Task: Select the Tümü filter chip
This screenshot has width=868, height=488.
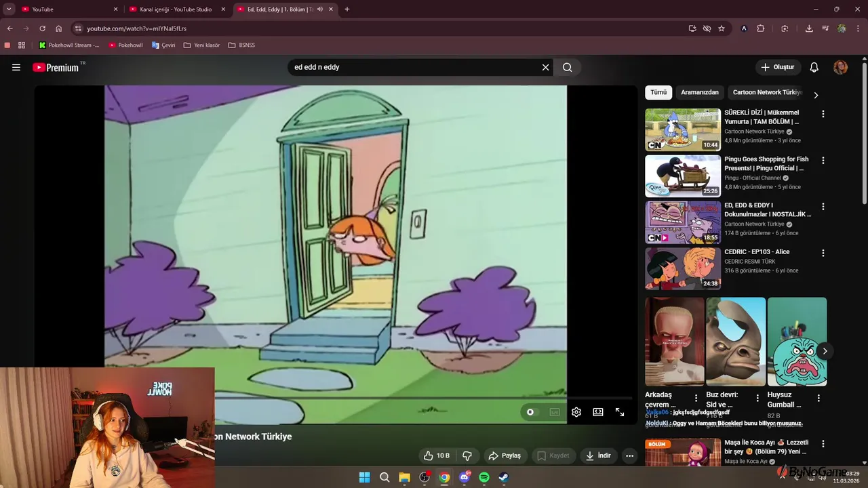Action: pos(658,92)
